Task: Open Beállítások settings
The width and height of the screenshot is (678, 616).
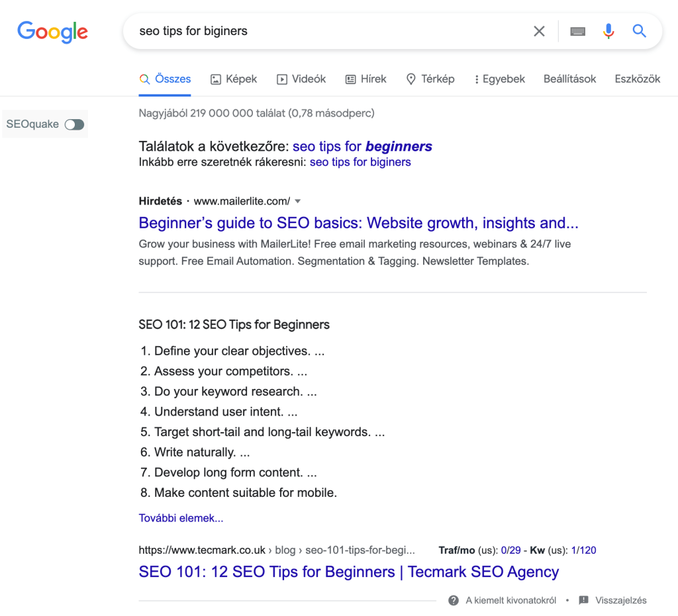Action: (569, 79)
